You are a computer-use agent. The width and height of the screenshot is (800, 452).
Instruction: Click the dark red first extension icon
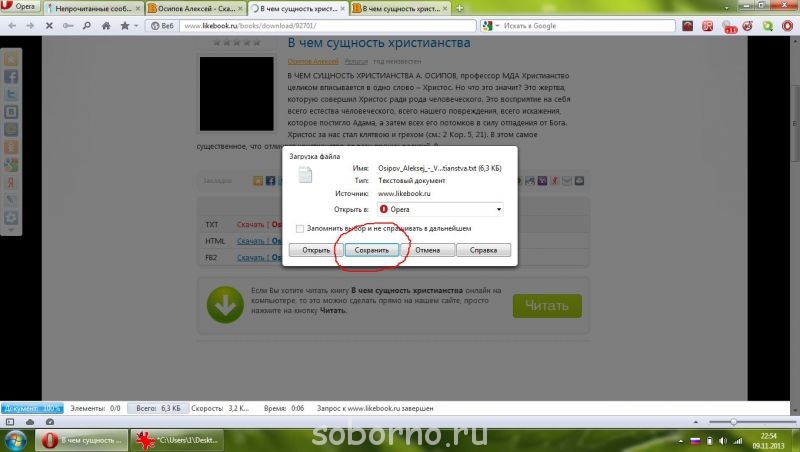tap(688, 26)
